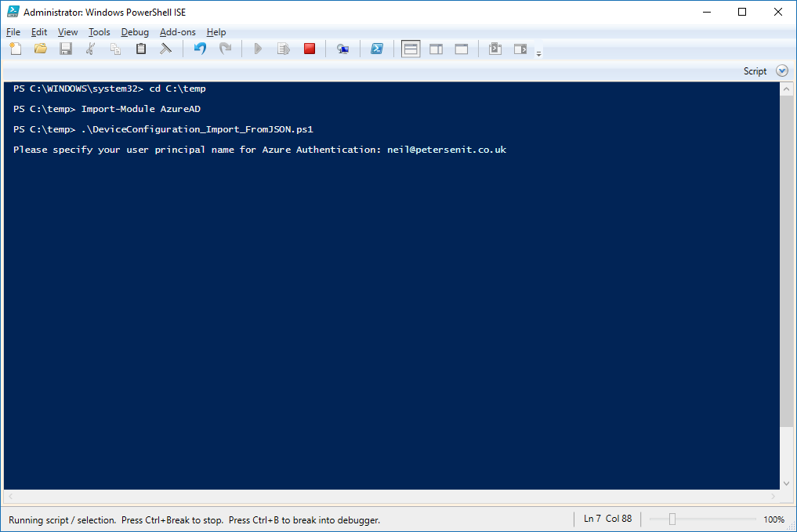The height and width of the screenshot is (532, 797).
Task: Cut selection with the scissors icon
Action: tap(90, 49)
